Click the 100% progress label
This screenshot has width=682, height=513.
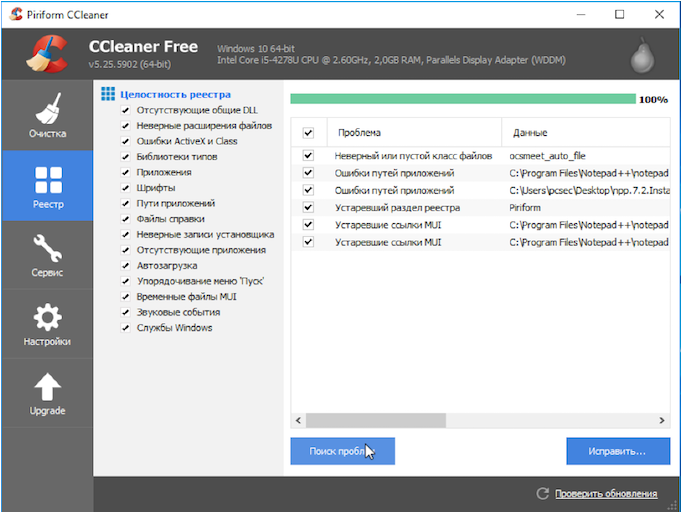pyautogui.click(x=653, y=100)
